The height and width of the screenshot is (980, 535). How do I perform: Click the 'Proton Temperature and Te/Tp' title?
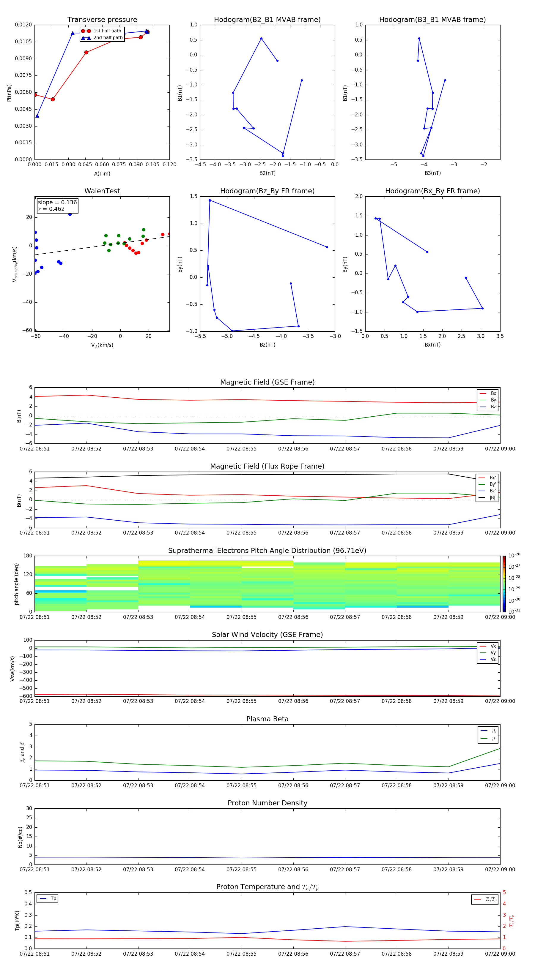point(267,888)
